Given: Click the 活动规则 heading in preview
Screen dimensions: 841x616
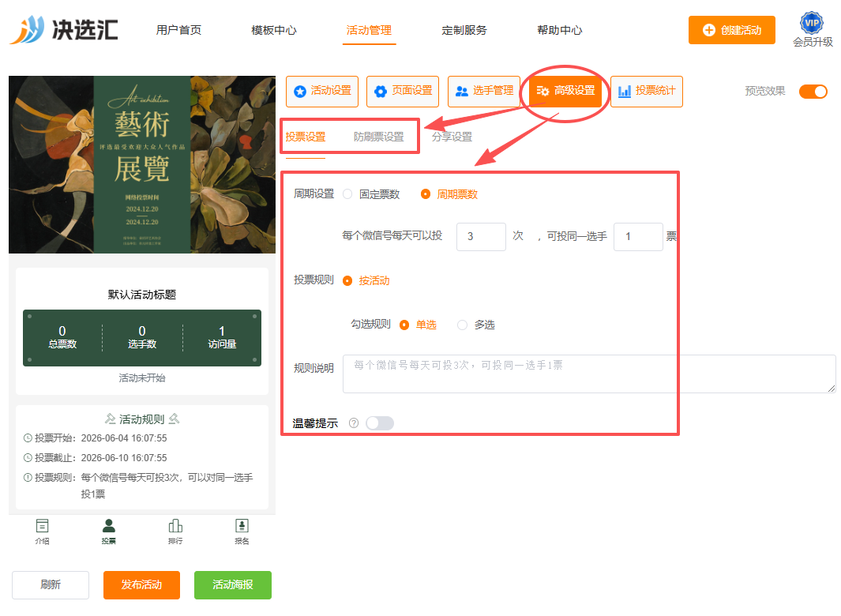Looking at the screenshot, I should tap(142, 419).
